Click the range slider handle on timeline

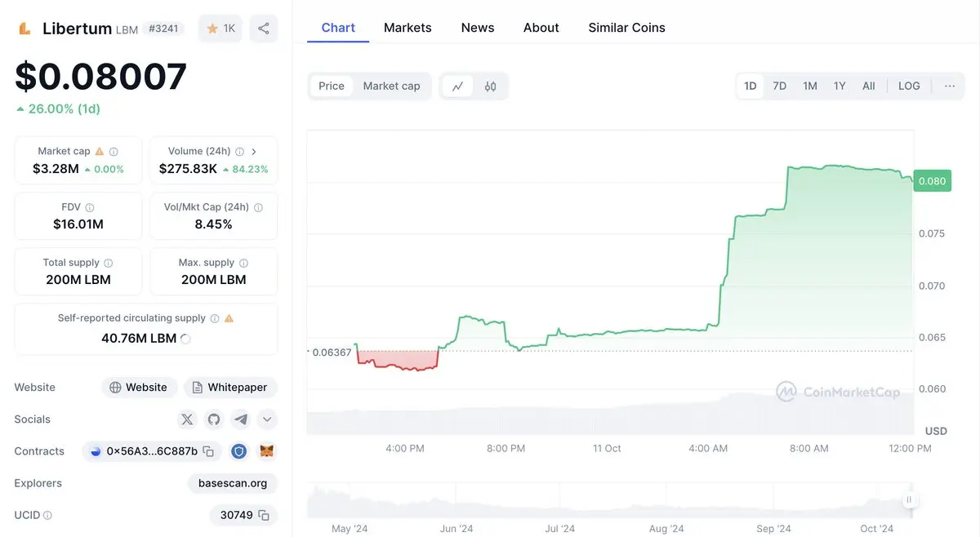coord(908,500)
